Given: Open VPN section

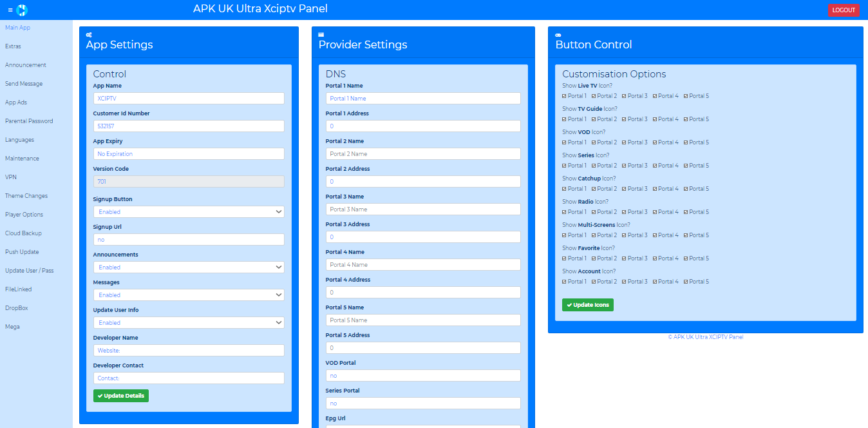Looking at the screenshot, I should (x=11, y=177).
